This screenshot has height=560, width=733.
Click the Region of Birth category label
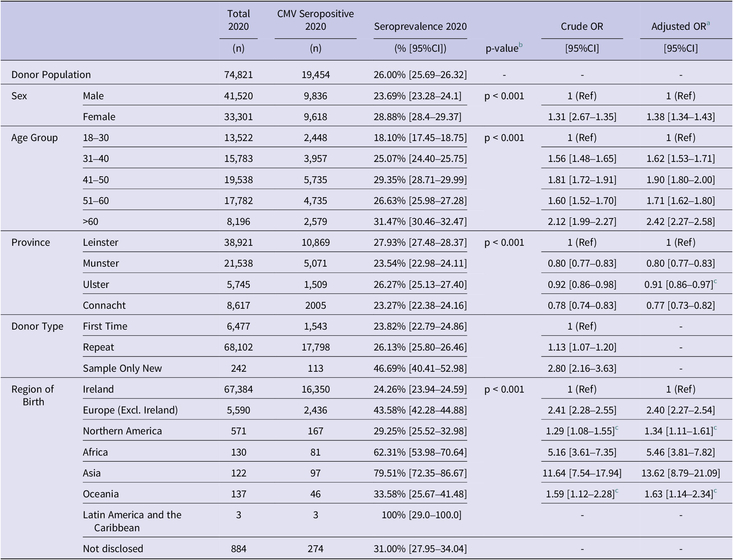pyautogui.click(x=33, y=395)
